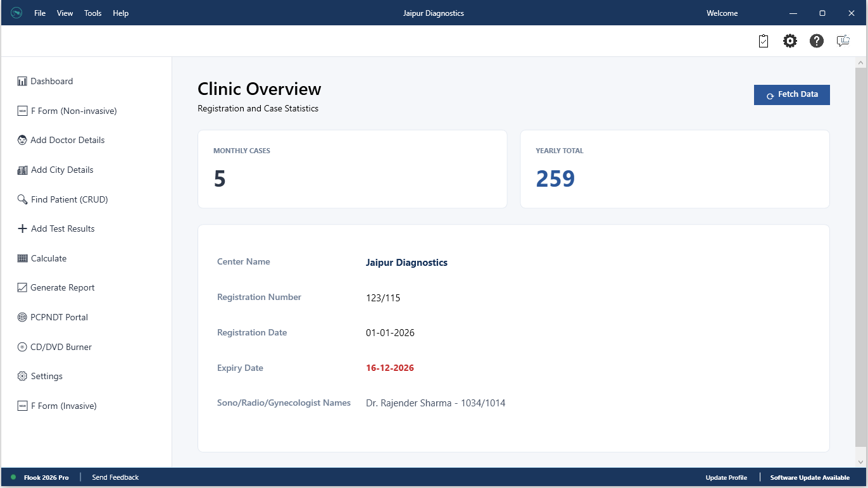Click Send Feedback in status bar
Viewport: 868px width, 488px height.
(x=115, y=477)
